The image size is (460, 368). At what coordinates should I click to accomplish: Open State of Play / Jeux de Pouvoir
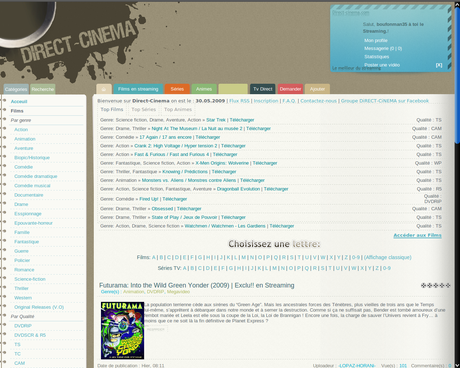[x=184, y=217]
